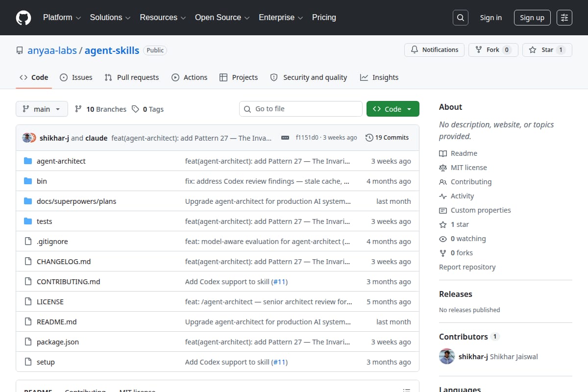Click the star icon in About
588x392 pixels.
pos(443,224)
